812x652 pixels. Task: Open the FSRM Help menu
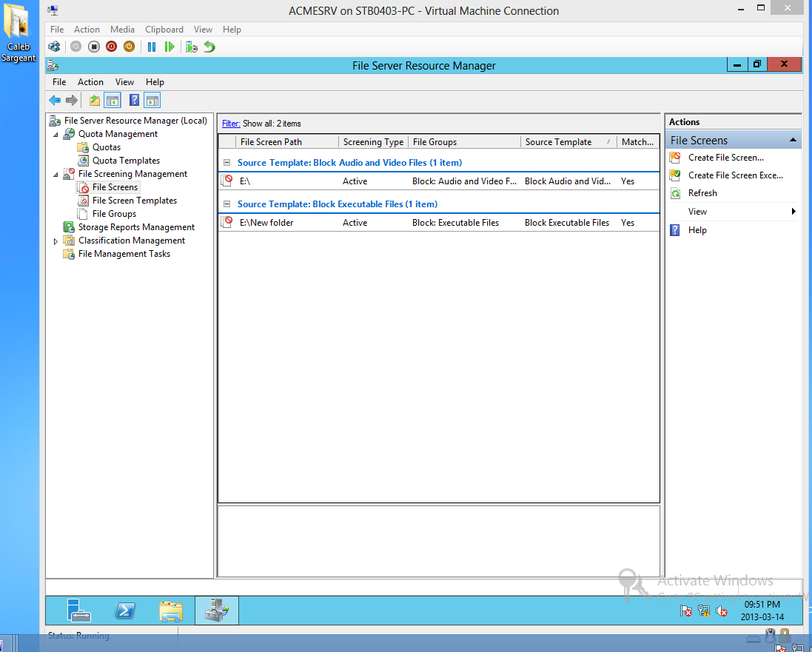coord(155,82)
